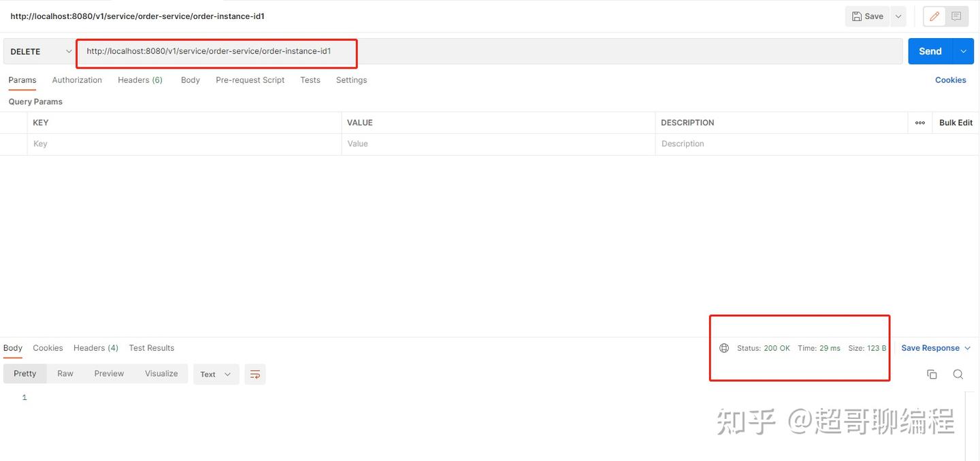
Task: Click the Key input cell
Action: click(184, 144)
